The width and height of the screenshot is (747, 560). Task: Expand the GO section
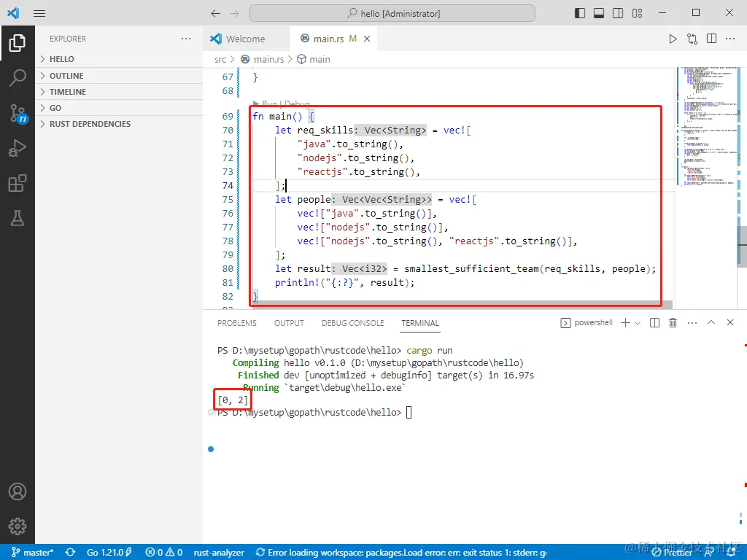[x=119, y=108]
